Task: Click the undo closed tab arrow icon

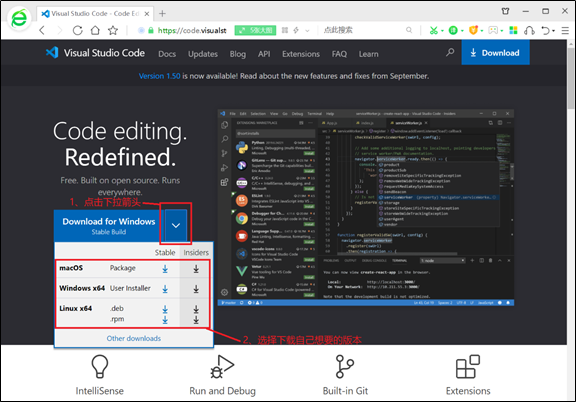Action: (546, 30)
